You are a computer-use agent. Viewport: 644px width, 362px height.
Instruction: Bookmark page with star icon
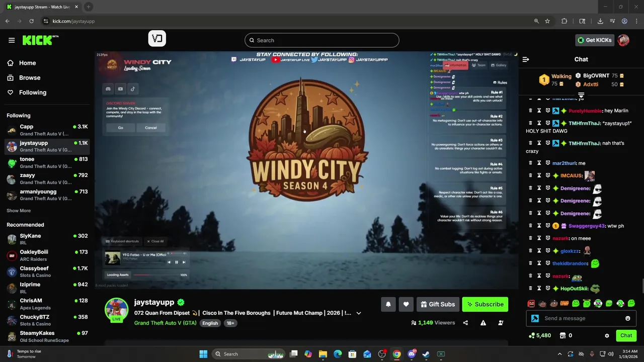click(547, 21)
